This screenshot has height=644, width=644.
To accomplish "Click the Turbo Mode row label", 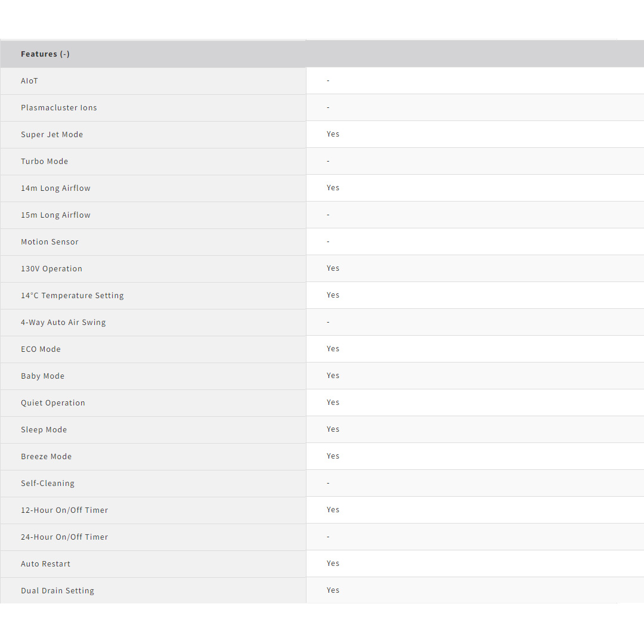I will [45, 162].
